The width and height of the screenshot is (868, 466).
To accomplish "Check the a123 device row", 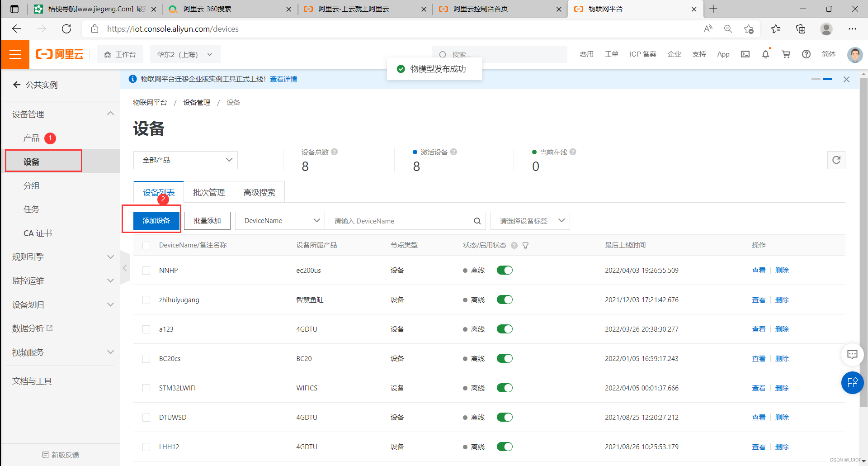I will click(x=146, y=329).
